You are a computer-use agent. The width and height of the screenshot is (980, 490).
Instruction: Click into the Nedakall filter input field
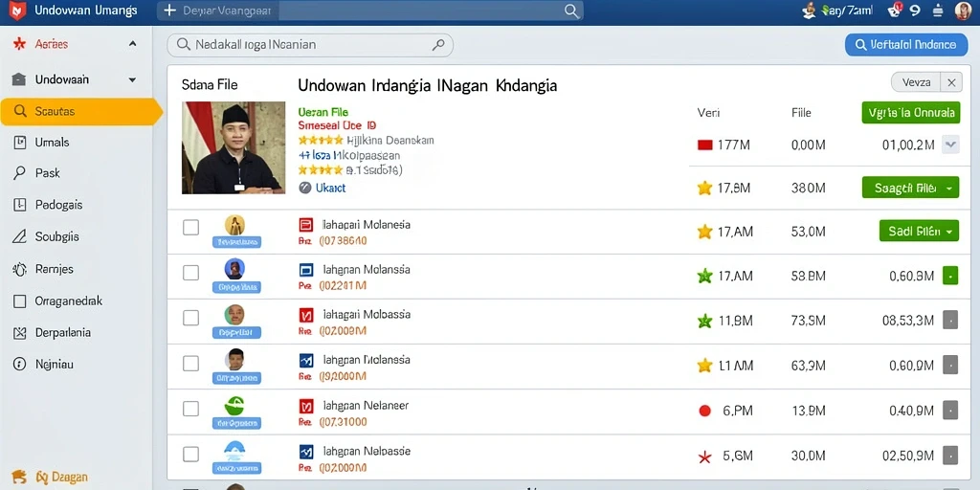310,44
